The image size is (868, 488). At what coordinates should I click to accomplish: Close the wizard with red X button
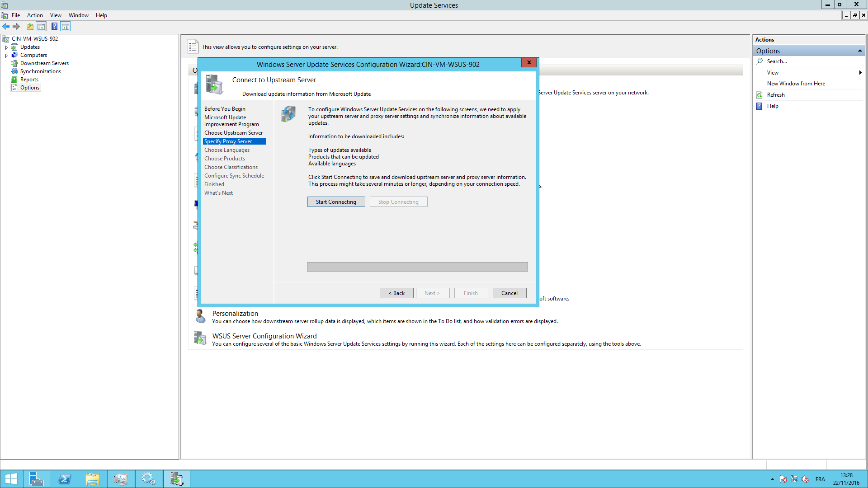click(528, 62)
